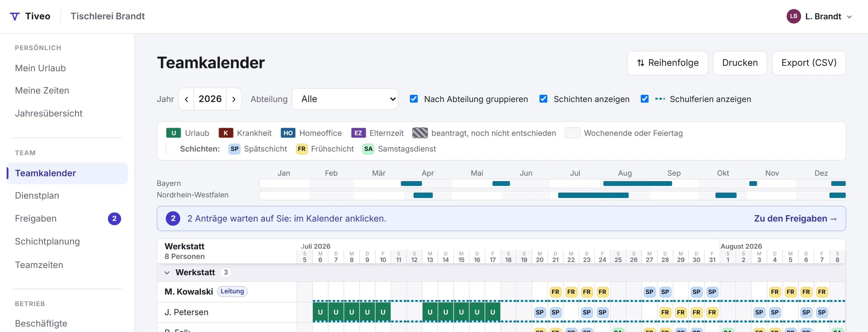Viewport: 868px width, 332px height.
Task: Open the LB user avatar
Action: pyautogui.click(x=794, y=16)
